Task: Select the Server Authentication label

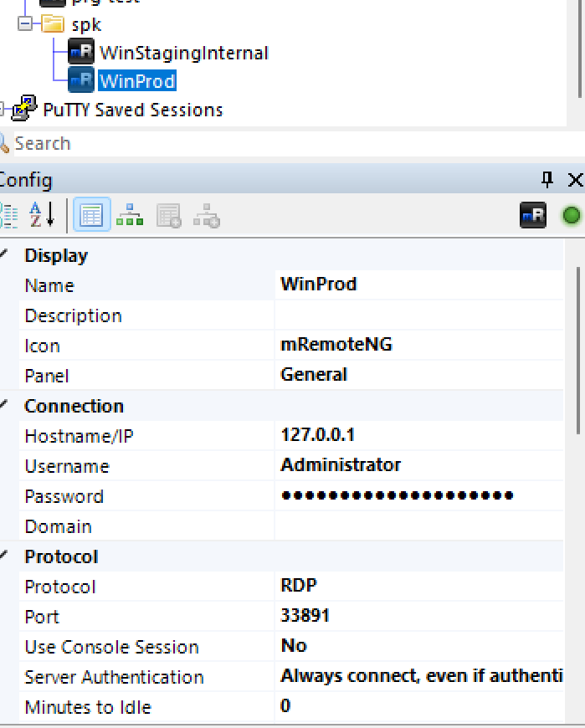Action: tap(114, 678)
